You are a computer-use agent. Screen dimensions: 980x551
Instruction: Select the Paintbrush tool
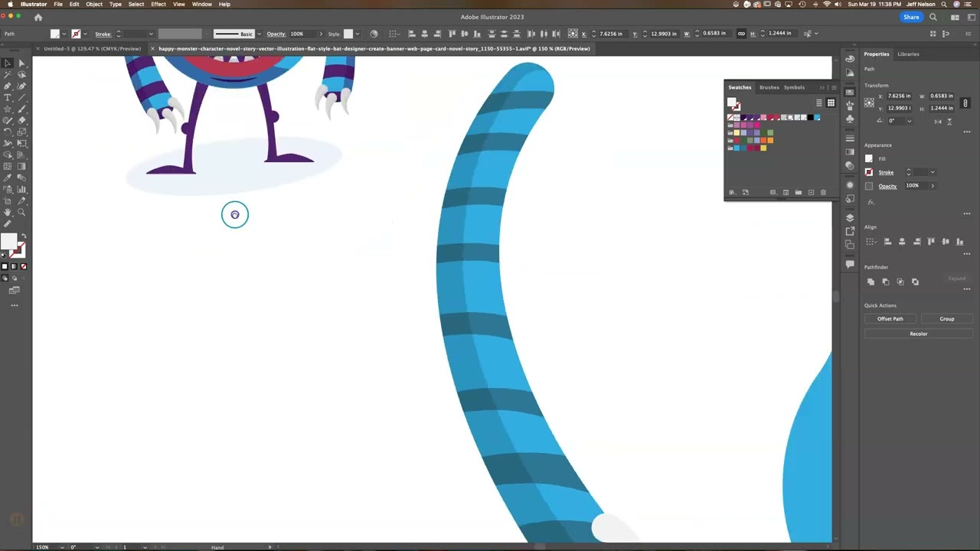point(21,109)
